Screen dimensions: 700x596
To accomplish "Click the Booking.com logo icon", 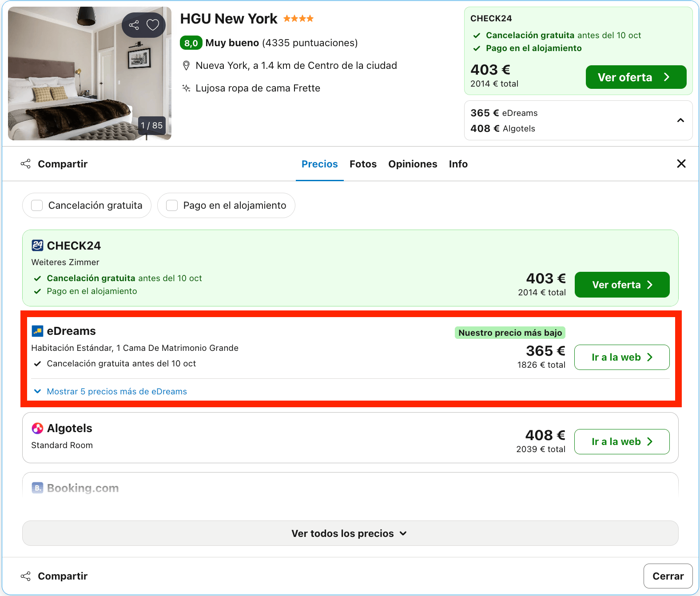I will click(x=37, y=488).
